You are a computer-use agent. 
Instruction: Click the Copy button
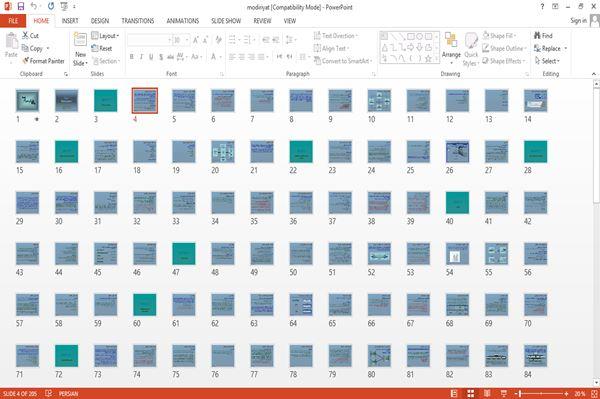33,49
